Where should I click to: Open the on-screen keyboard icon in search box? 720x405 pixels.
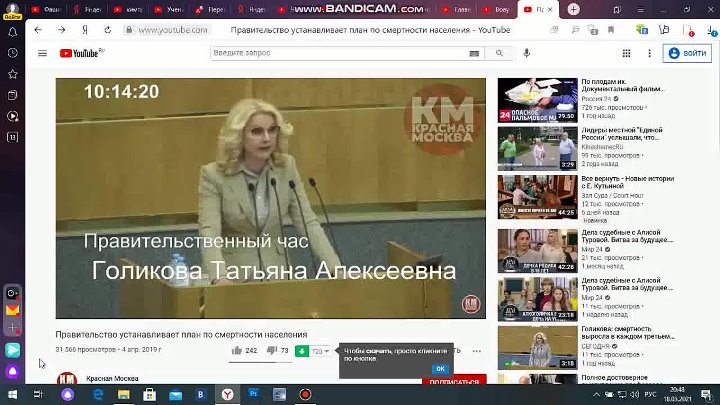(x=474, y=54)
